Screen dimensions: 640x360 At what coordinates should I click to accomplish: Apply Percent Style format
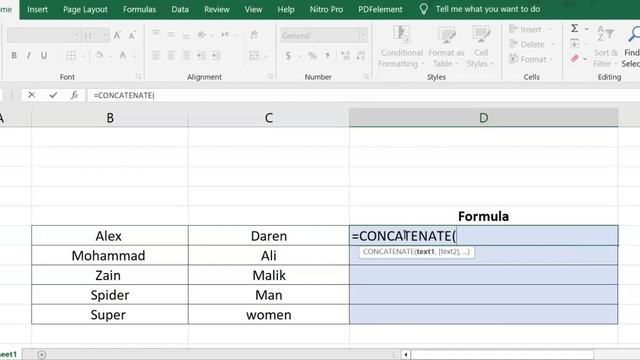312,56
